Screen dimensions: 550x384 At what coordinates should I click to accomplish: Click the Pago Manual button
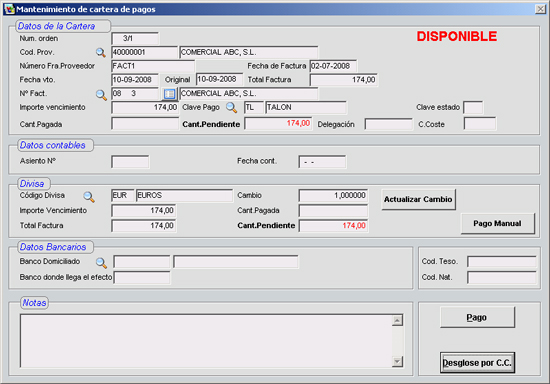tap(497, 223)
